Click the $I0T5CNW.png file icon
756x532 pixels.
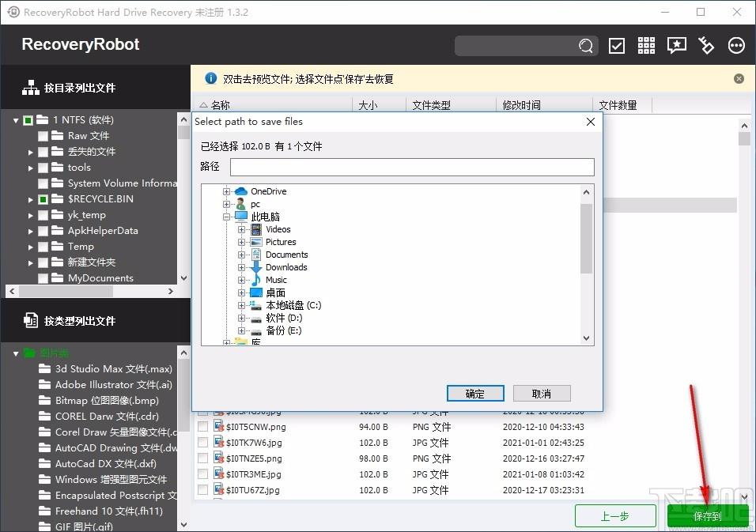219,426
